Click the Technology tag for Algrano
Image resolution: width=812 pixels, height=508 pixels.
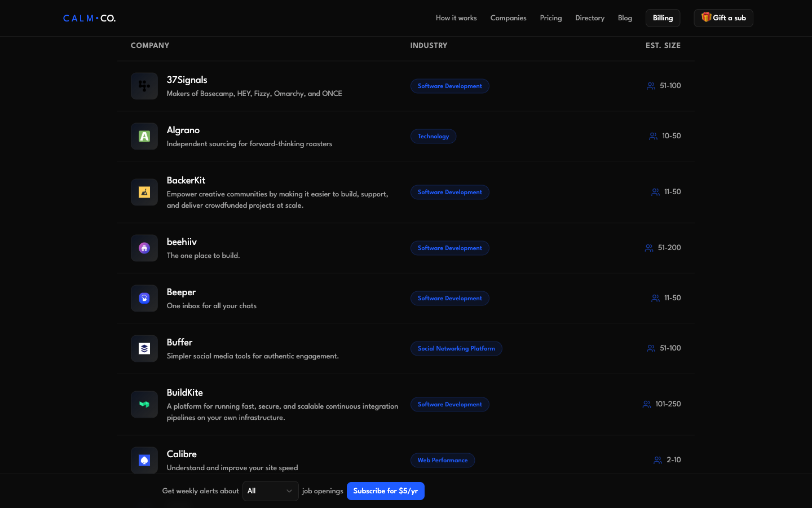click(x=433, y=136)
